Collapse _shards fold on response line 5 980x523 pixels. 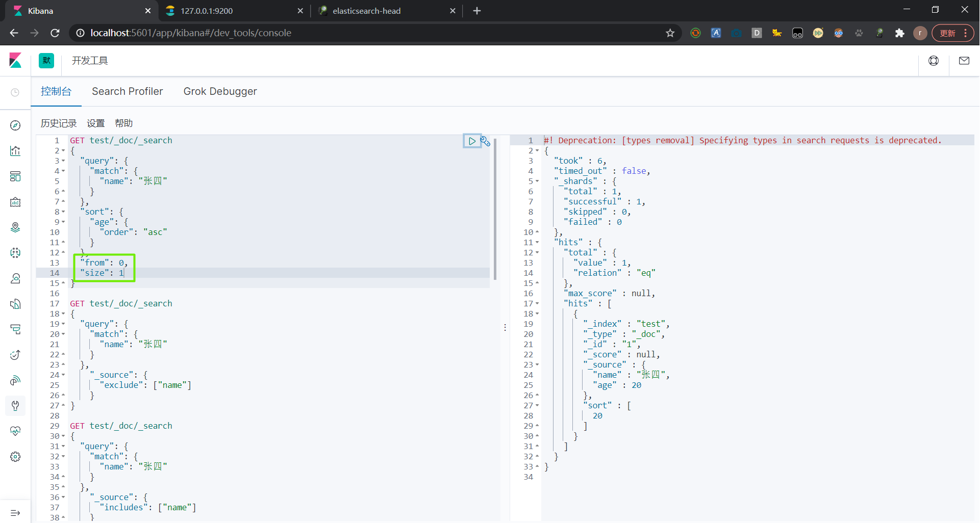tap(537, 181)
